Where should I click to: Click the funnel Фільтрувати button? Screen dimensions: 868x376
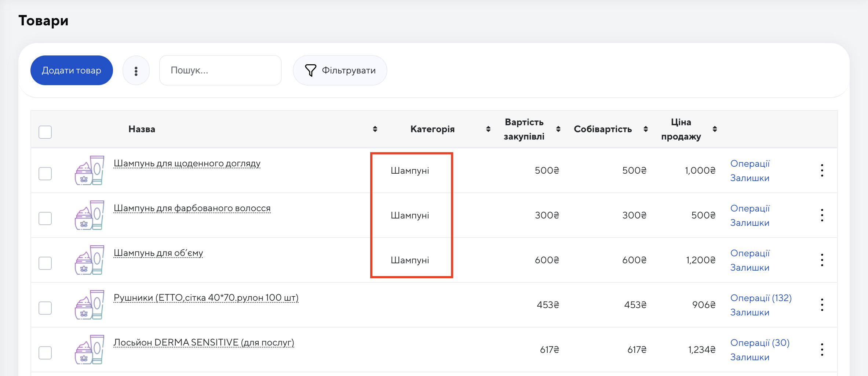coord(340,70)
